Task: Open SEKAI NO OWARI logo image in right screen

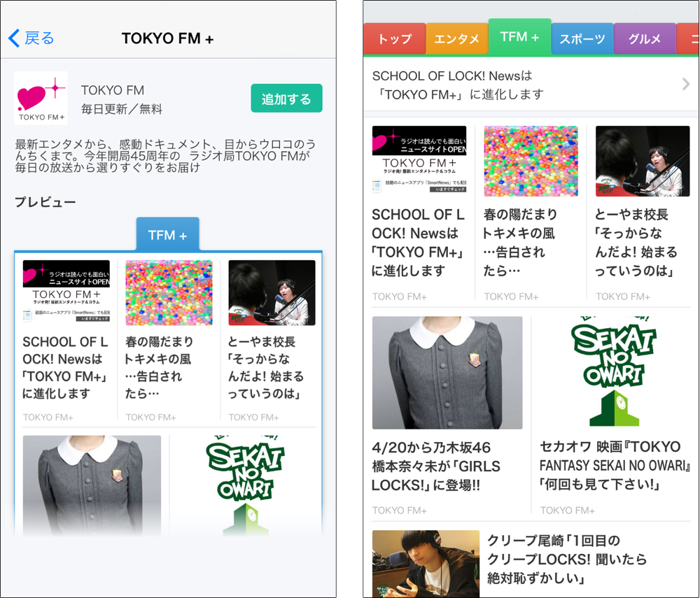Action: [x=615, y=372]
